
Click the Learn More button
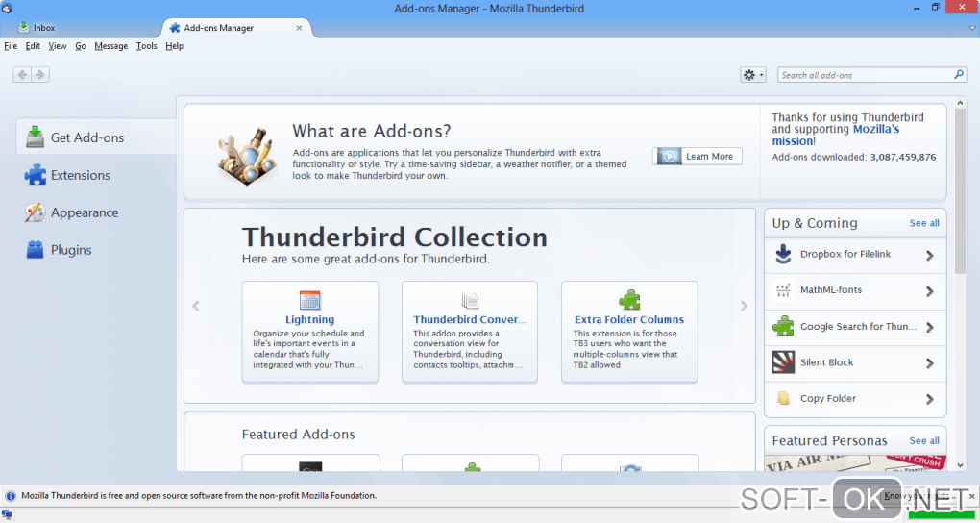698,157
